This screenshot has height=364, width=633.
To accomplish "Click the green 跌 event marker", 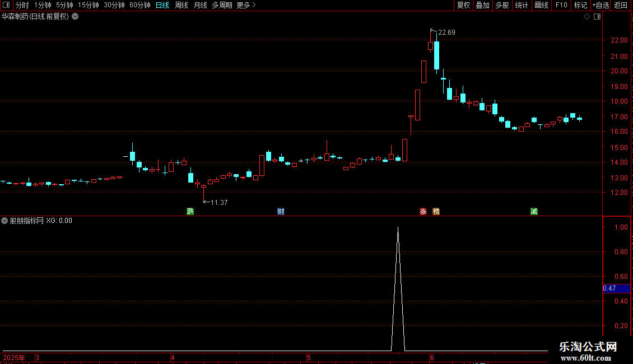I will point(190,212).
